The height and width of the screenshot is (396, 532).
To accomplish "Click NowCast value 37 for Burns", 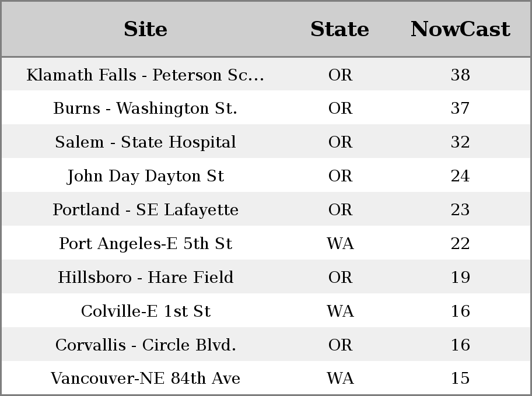I will (x=460, y=108).
